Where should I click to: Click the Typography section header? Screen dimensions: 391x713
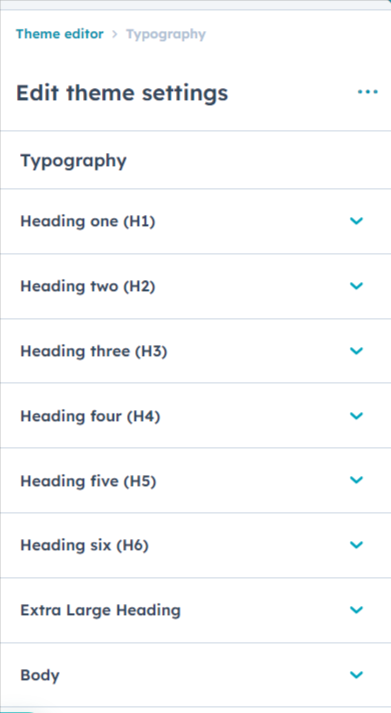74,161
